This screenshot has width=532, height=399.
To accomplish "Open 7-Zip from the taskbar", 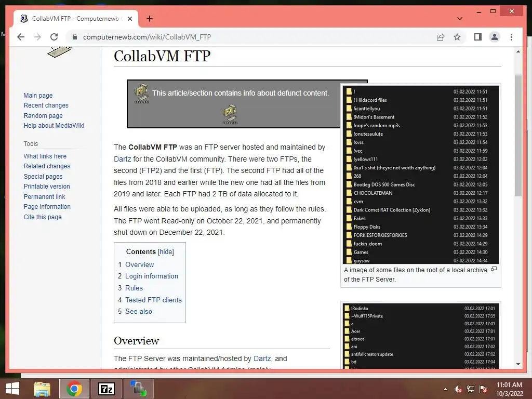I will pyautogui.click(x=106, y=389).
